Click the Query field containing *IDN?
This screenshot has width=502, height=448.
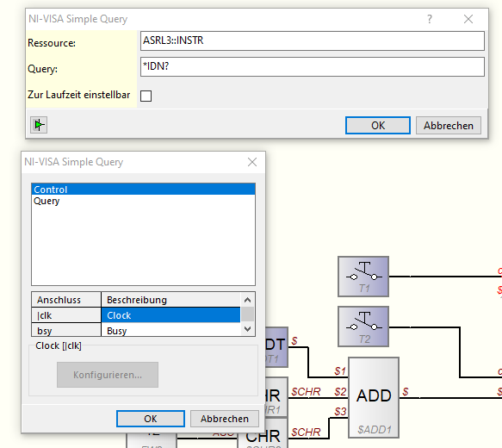click(x=313, y=66)
